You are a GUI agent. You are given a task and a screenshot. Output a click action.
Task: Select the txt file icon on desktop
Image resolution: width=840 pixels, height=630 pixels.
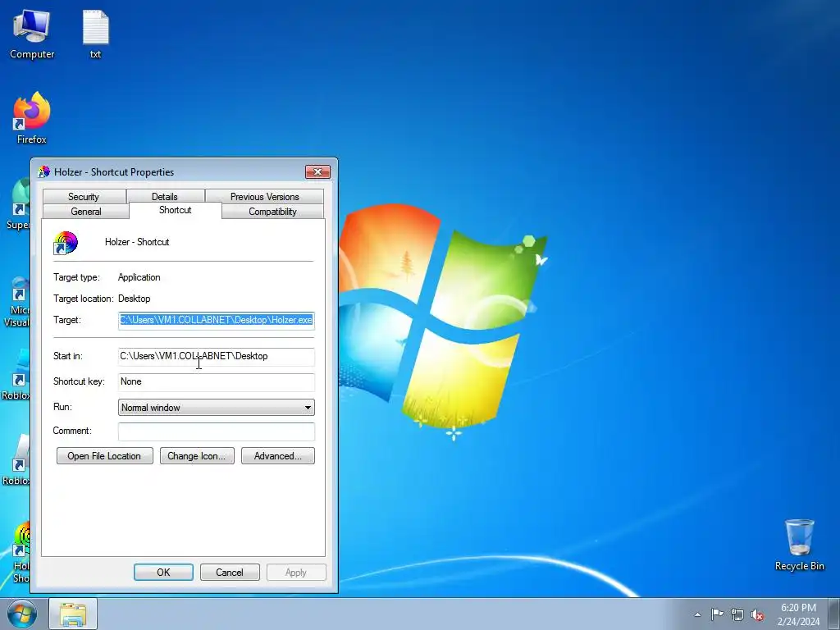pyautogui.click(x=95, y=34)
